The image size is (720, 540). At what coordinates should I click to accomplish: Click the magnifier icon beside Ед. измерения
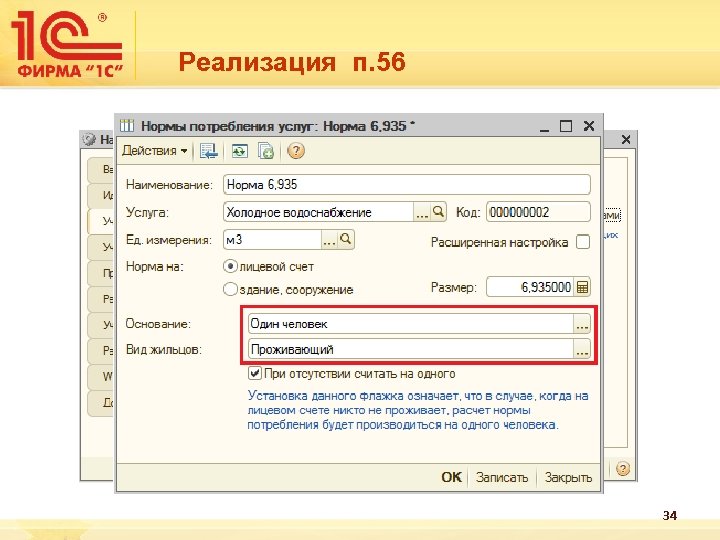tap(346, 240)
